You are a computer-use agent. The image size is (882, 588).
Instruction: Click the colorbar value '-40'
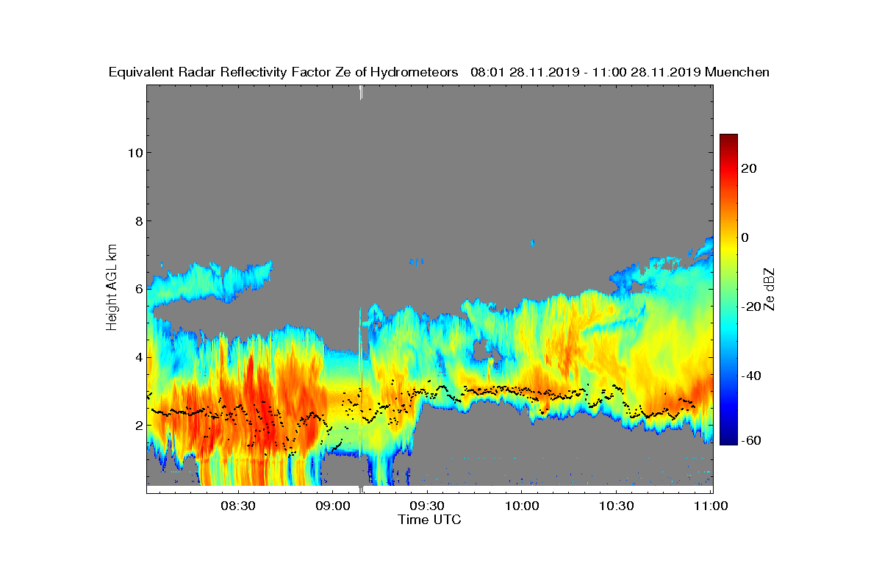752,376
